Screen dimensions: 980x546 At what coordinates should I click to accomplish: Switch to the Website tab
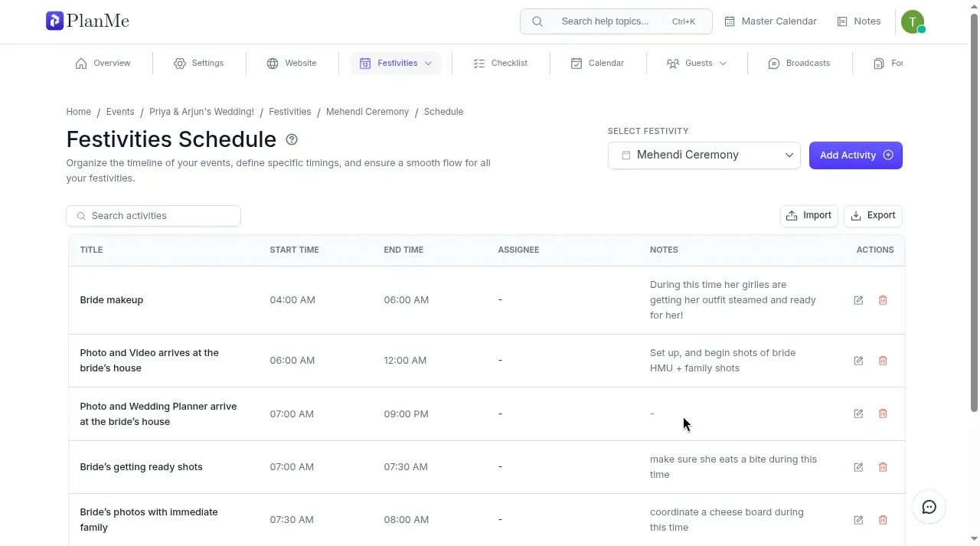(x=292, y=64)
